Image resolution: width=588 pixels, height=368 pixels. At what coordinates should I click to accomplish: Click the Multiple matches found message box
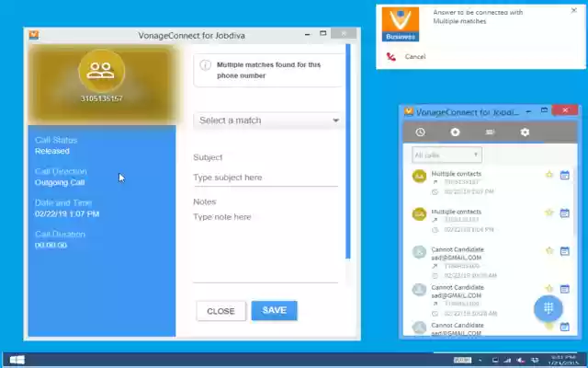[268, 70]
